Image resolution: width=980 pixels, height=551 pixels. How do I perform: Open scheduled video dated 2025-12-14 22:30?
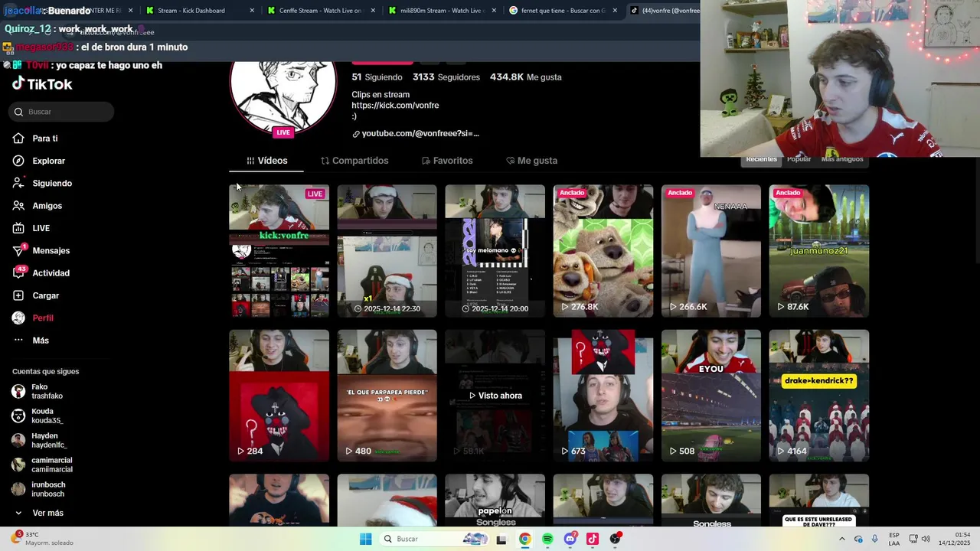[387, 251]
